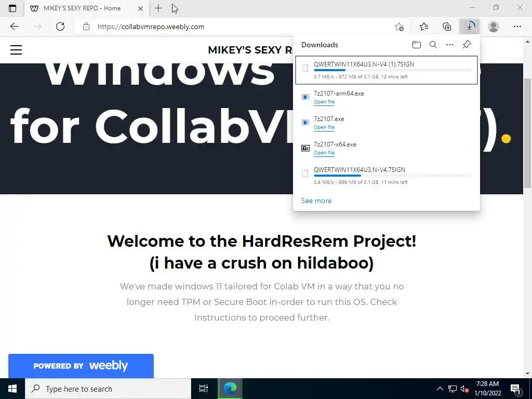Image resolution: width=532 pixels, height=399 pixels.
Task: Open the Favorites list
Action: [424, 26]
